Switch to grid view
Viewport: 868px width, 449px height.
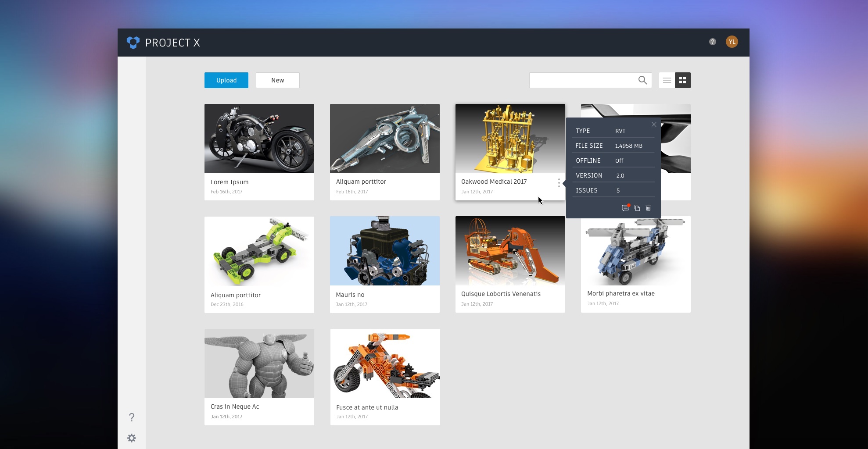tap(682, 80)
